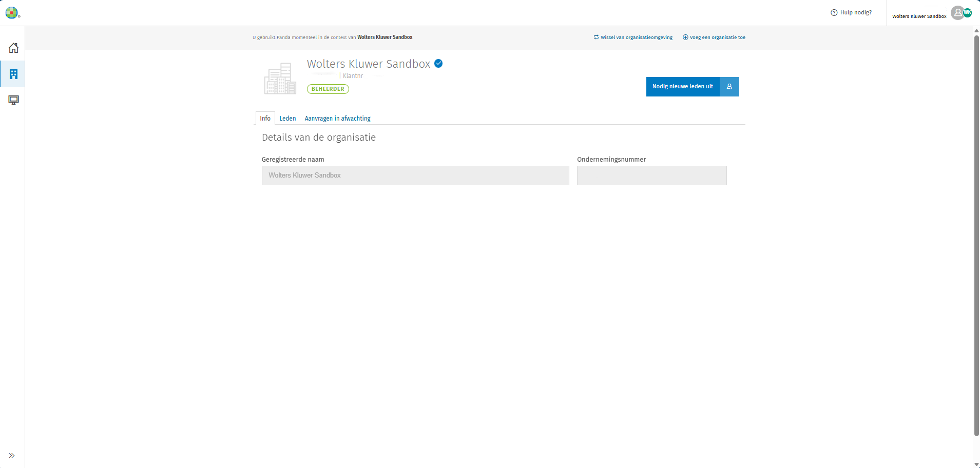
Task: Expand the sidebar with double-chevron icon
Action: pos(12,456)
